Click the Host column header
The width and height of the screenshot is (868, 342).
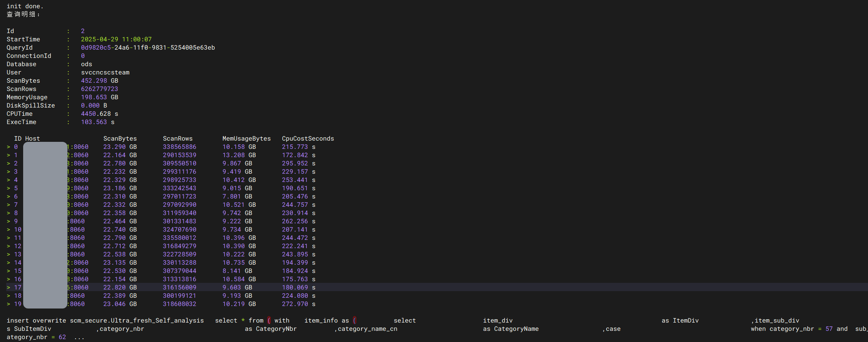(33, 139)
